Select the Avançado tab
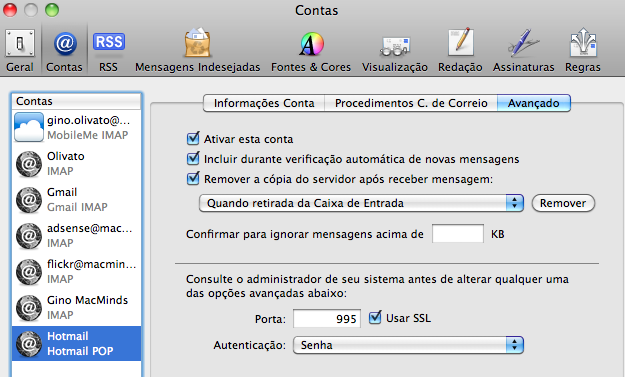625x377 pixels. tap(534, 103)
